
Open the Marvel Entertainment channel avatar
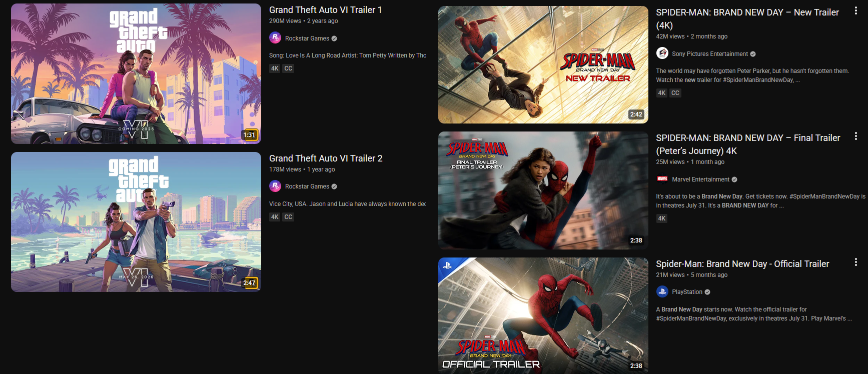662,179
